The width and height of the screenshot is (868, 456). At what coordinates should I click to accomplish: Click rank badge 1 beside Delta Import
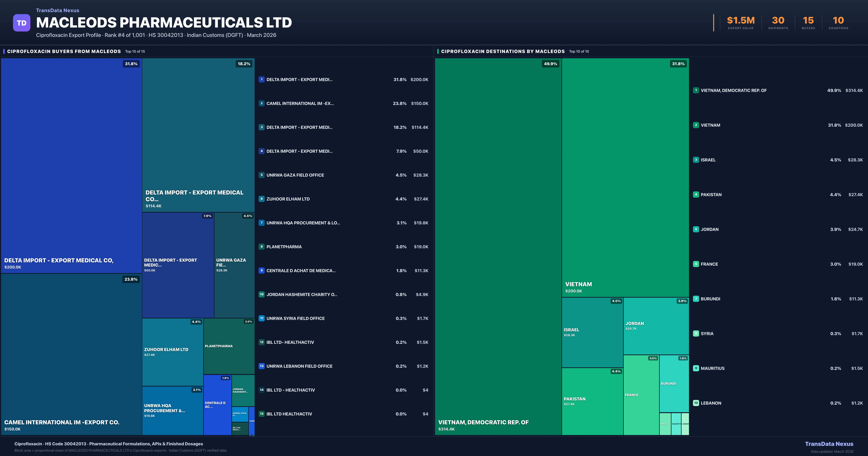click(261, 80)
